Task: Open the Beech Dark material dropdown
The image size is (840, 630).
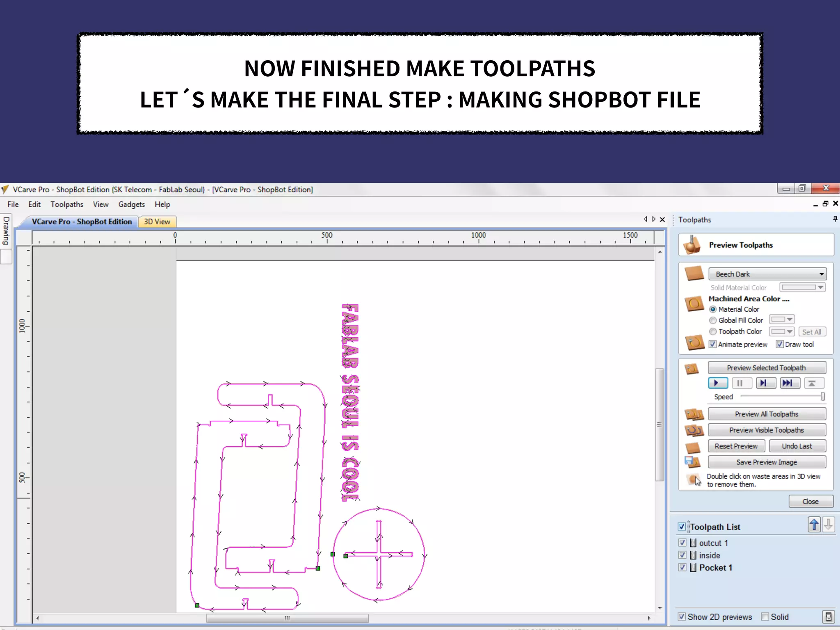Action: 767,274
